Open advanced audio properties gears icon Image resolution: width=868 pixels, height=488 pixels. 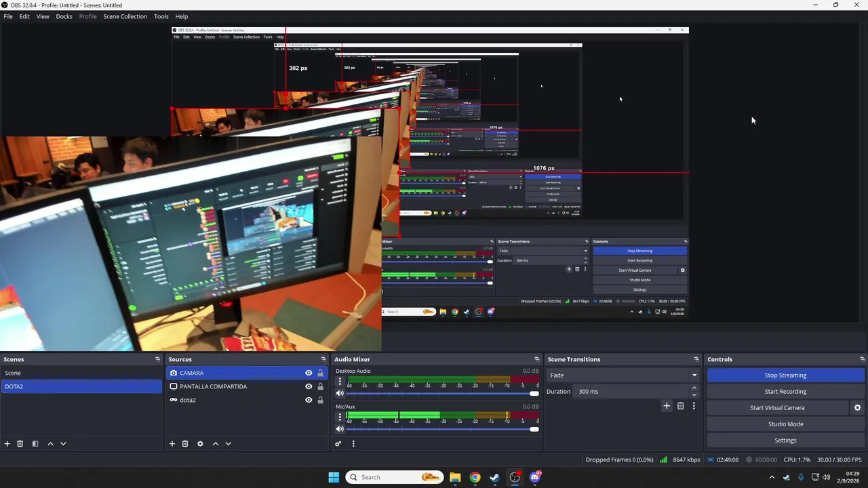point(338,444)
